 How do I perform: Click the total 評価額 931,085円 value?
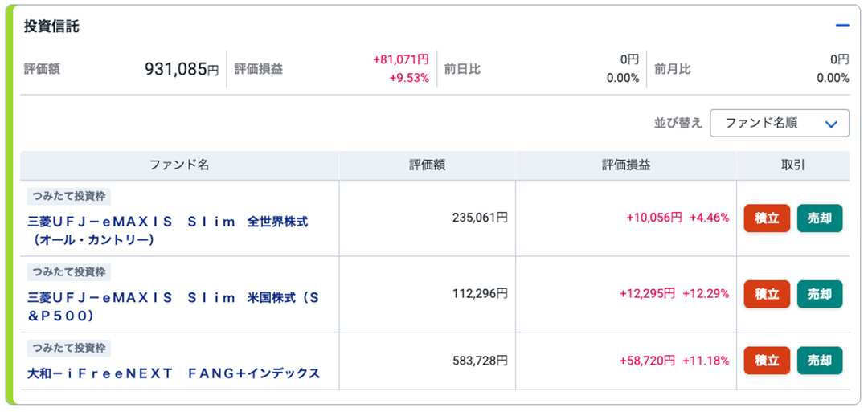pos(182,69)
